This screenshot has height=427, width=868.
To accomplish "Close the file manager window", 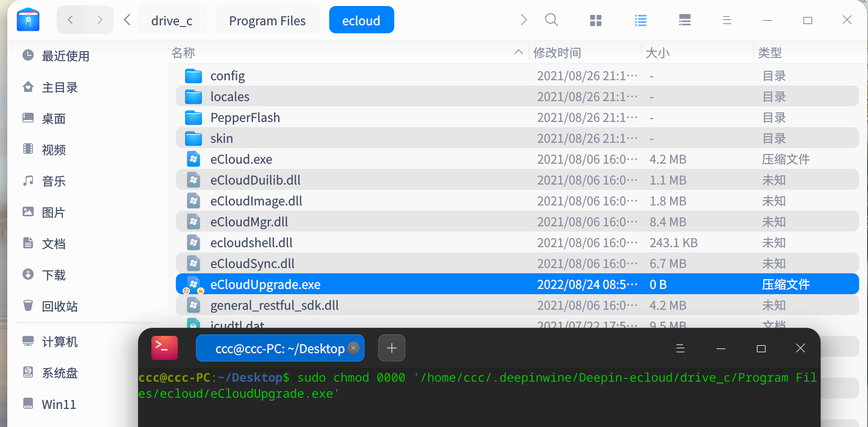I will [x=847, y=20].
